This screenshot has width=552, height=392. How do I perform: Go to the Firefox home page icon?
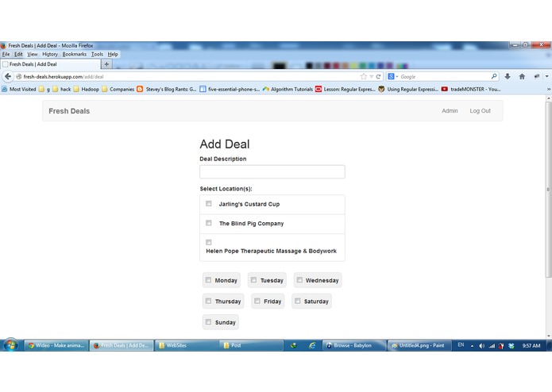pos(522,76)
